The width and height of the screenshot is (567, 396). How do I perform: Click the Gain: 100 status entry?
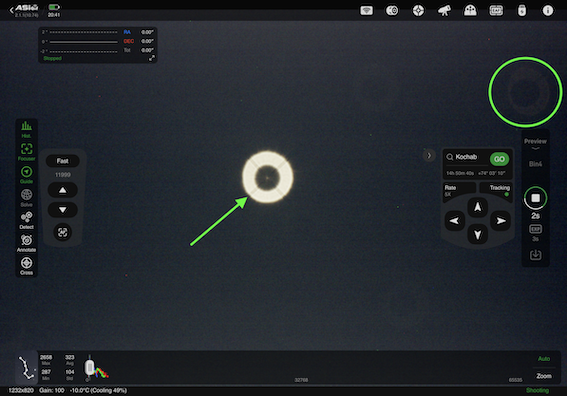click(x=52, y=391)
